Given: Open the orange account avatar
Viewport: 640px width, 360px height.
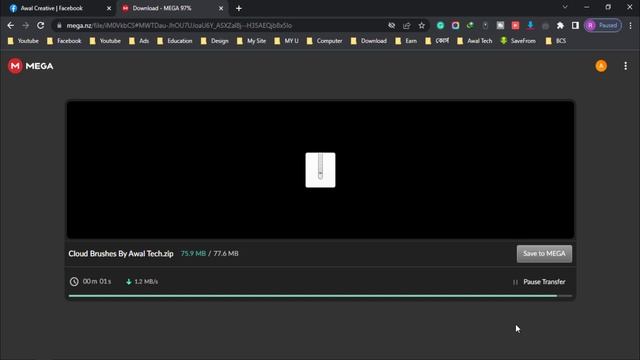Looking at the screenshot, I should pos(601,66).
